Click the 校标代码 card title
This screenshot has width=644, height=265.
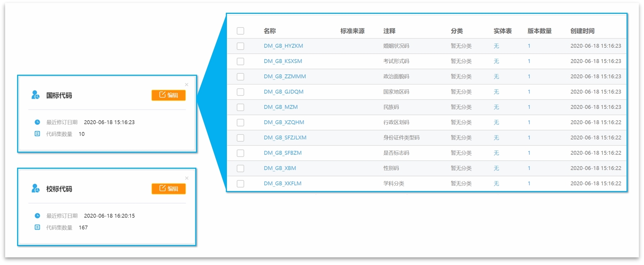pyautogui.click(x=59, y=189)
